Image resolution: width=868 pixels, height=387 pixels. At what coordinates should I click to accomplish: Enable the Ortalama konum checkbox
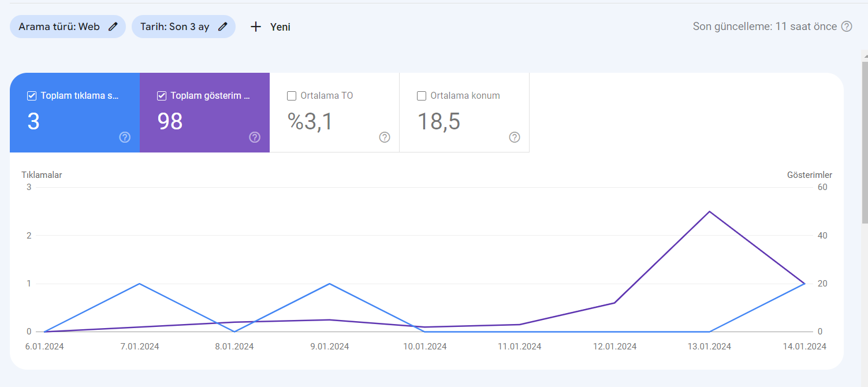coord(422,96)
